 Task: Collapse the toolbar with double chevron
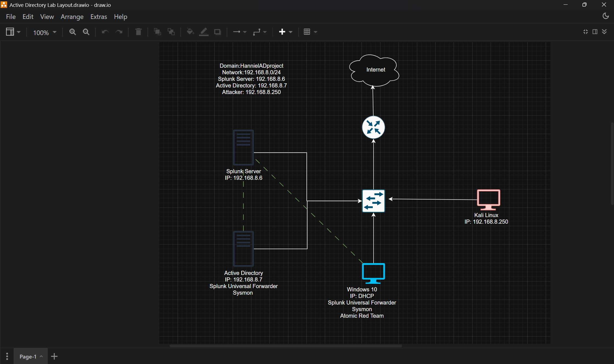[x=604, y=32]
